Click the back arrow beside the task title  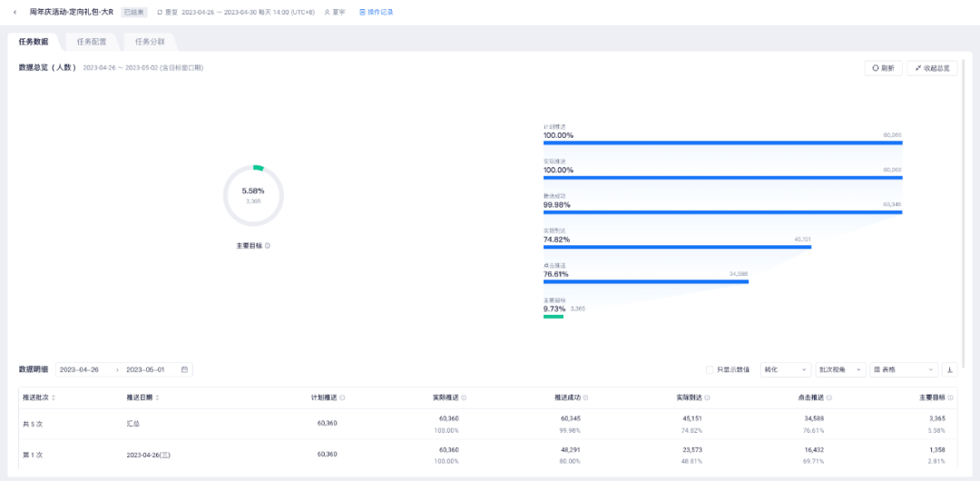pos(15,13)
